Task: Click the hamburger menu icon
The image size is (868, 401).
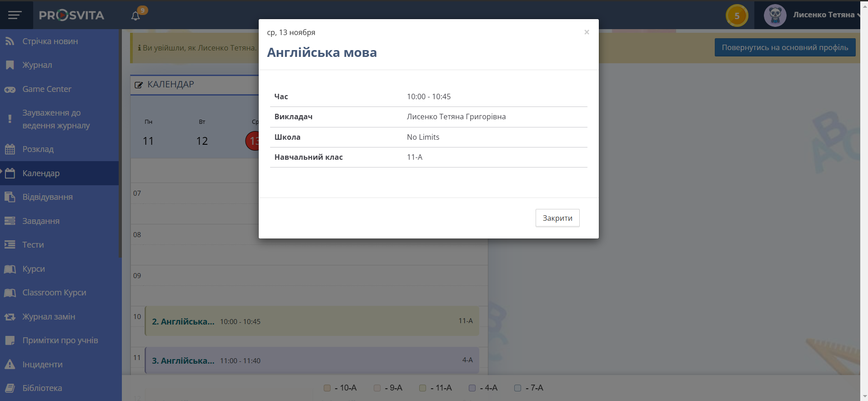Action: pos(15,15)
